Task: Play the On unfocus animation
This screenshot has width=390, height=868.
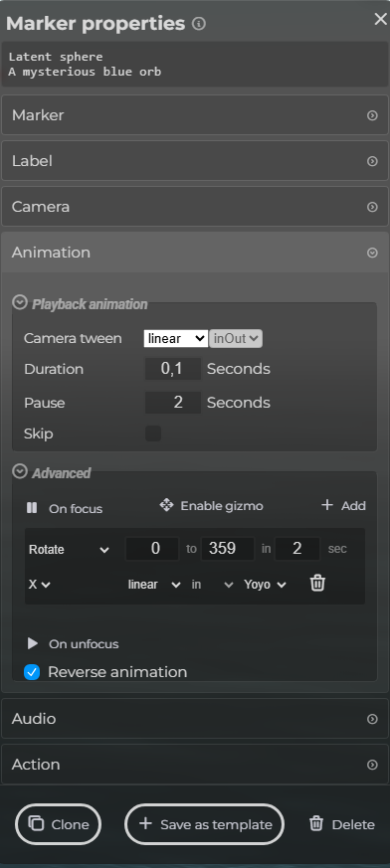Action: (x=33, y=643)
